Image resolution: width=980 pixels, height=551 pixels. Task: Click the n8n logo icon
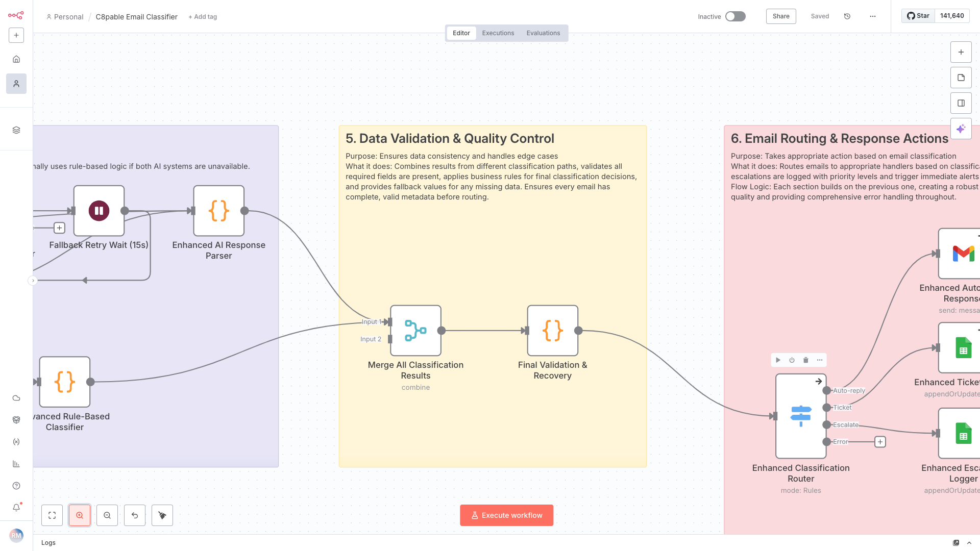[16, 15]
